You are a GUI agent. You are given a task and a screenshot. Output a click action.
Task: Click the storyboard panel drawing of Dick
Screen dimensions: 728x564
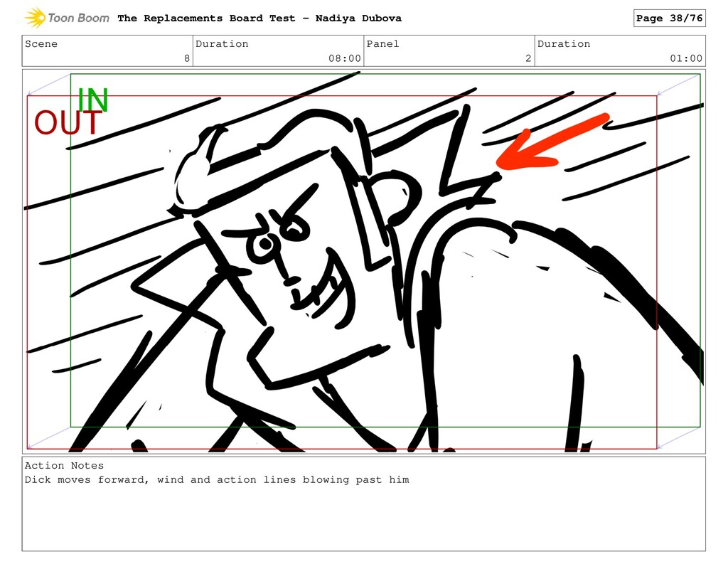tap(363, 261)
